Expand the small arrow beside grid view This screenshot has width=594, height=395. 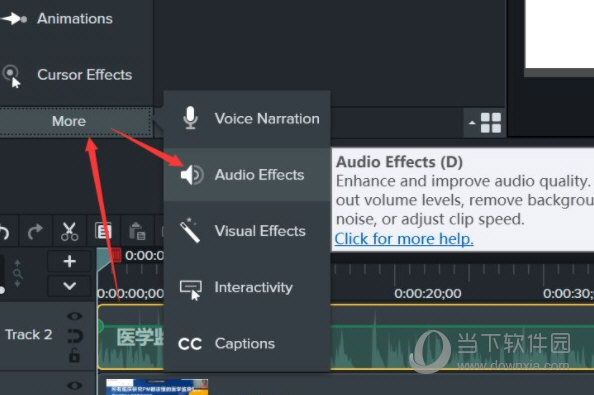click(472, 123)
